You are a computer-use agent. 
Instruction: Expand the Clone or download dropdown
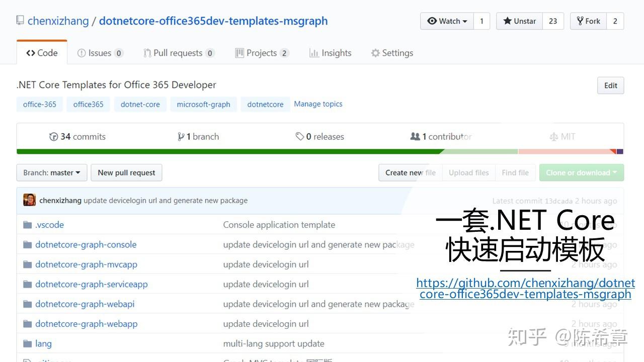click(581, 172)
